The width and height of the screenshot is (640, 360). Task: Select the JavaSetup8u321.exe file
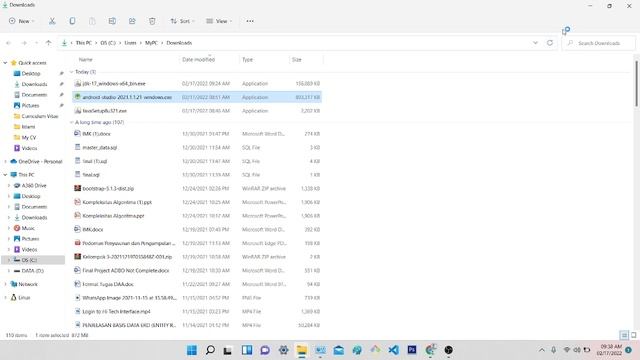click(x=197, y=111)
